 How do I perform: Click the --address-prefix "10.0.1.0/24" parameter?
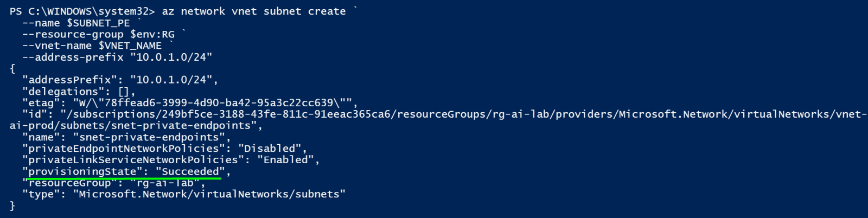[117, 57]
